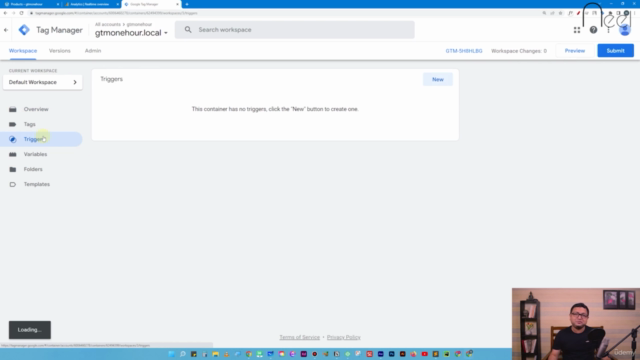Close the Google Tag Manager browser tab
Image resolution: width=640 pixels, height=360 pixels.
[178, 4]
